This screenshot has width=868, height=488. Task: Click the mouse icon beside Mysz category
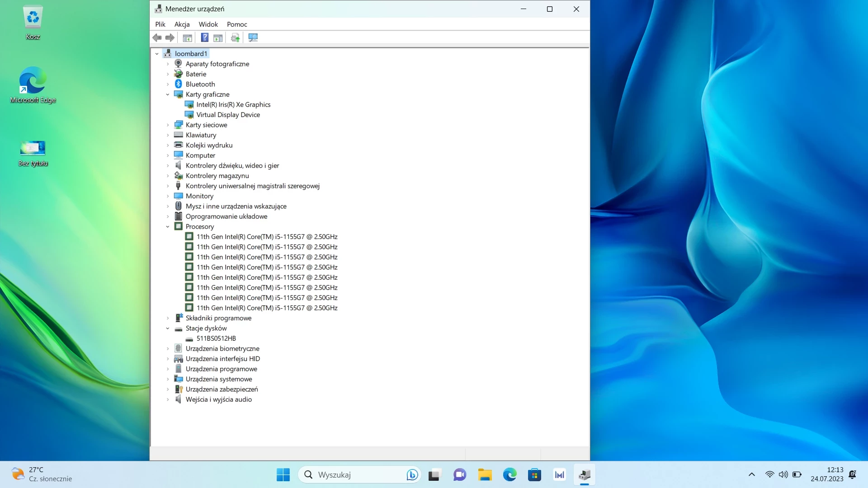[178, 206]
